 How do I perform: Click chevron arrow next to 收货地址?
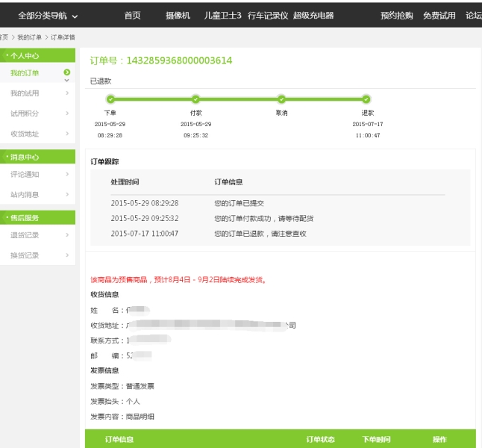click(x=67, y=134)
